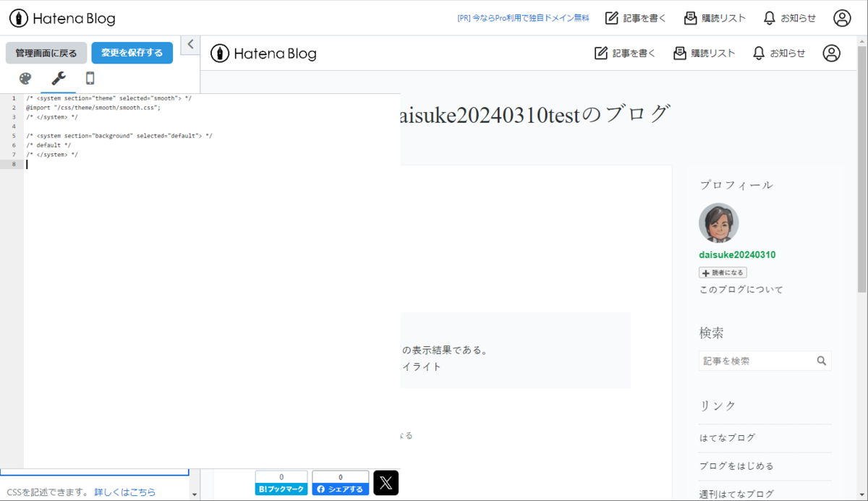Open the Pro domain PR link
The height and width of the screenshot is (501, 868).
(x=523, y=19)
